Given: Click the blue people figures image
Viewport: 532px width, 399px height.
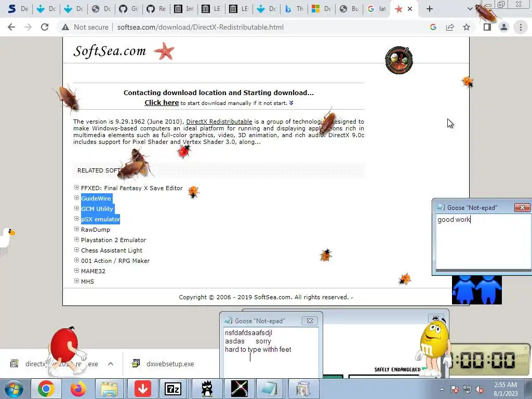Looking at the screenshot, I should tap(477, 290).
